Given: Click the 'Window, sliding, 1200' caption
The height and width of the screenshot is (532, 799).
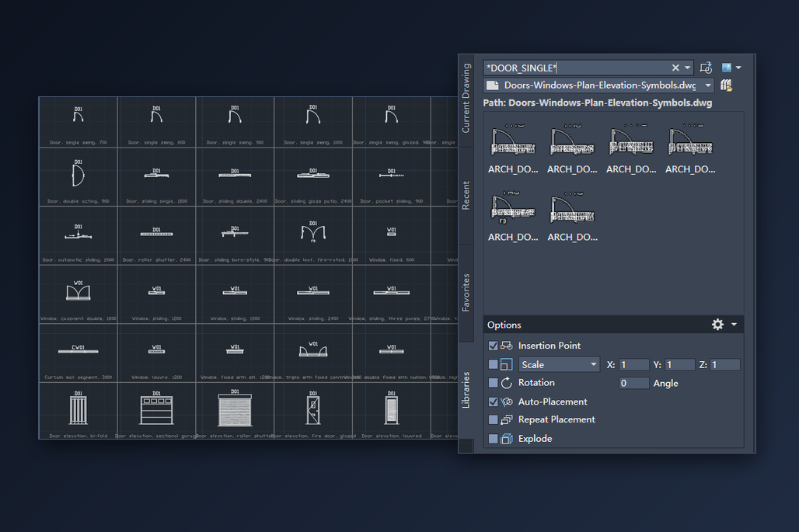Looking at the screenshot, I should coord(156,318).
